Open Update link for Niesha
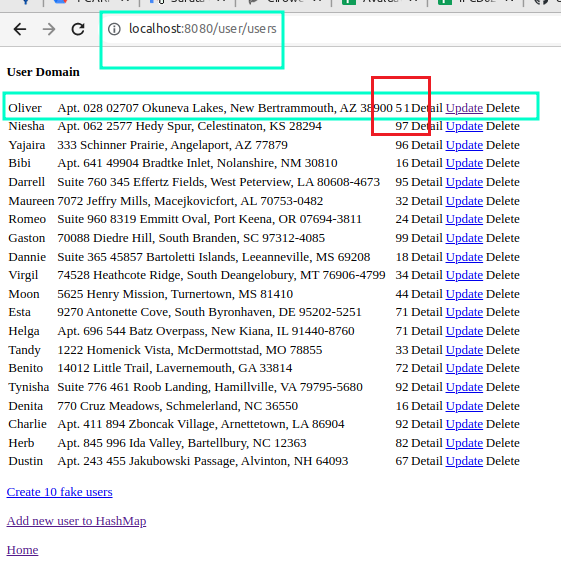Screen dimensions: 561x569 [464, 126]
